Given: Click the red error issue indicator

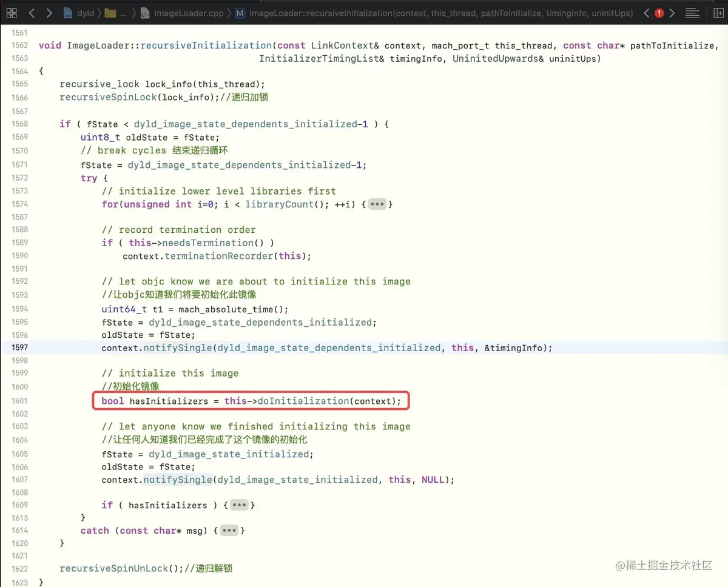Looking at the screenshot, I should coord(659,13).
